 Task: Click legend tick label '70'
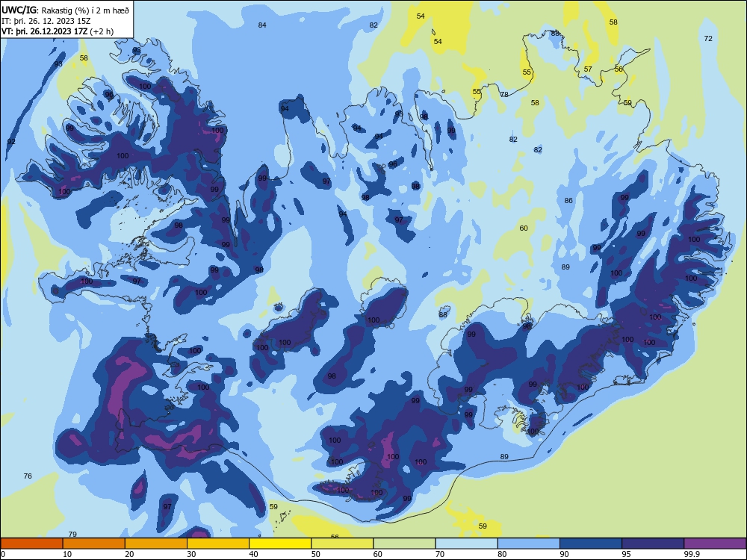coord(440,554)
